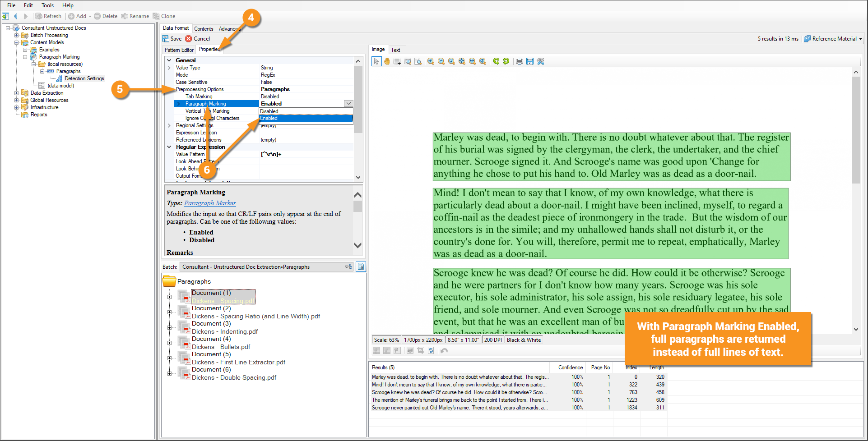868x441 pixels.
Task: Rotate the image clockwise
Action: pos(496,61)
